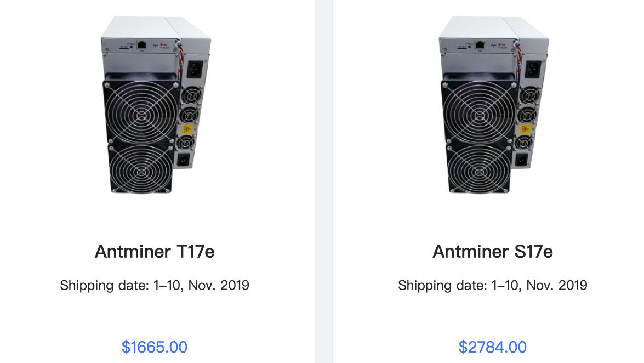Click the upper fan on the T17e
This screenshot has height=363, width=644.
[x=141, y=114]
